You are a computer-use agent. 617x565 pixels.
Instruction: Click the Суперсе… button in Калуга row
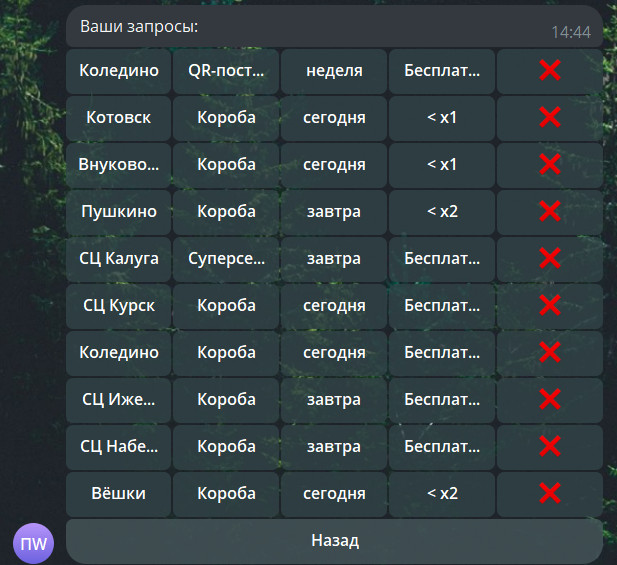pyautogui.click(x=226, y=258)
